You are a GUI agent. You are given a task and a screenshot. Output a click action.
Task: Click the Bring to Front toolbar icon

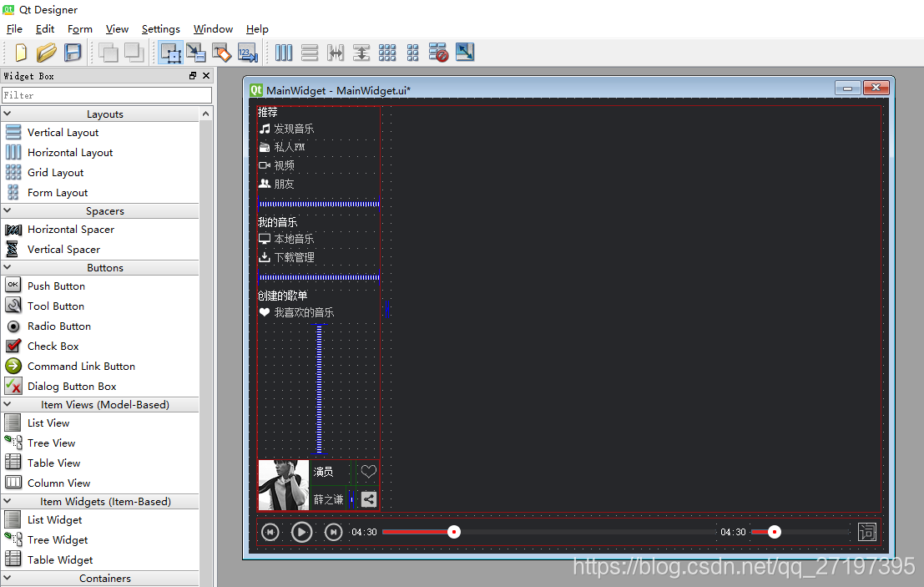click(x=134, y=53)
